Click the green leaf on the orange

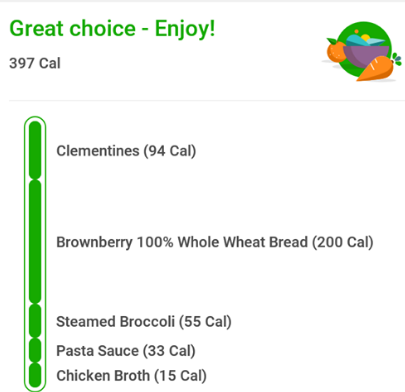(332, 41)
